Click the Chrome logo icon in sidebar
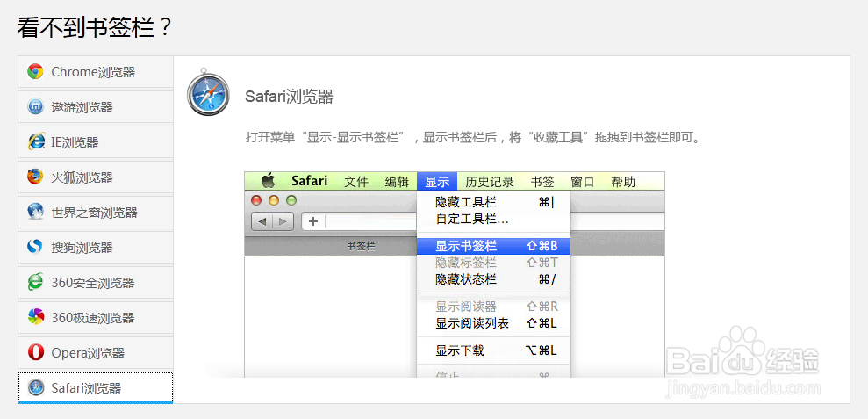 [x=35, y=71]
